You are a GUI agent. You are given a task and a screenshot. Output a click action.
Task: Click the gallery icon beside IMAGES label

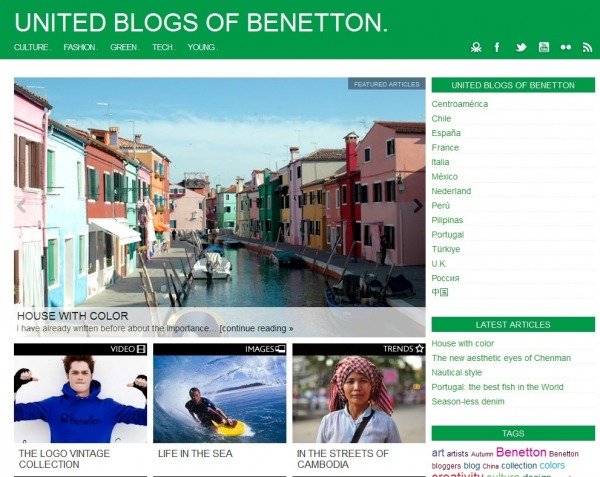coord(280,349)
